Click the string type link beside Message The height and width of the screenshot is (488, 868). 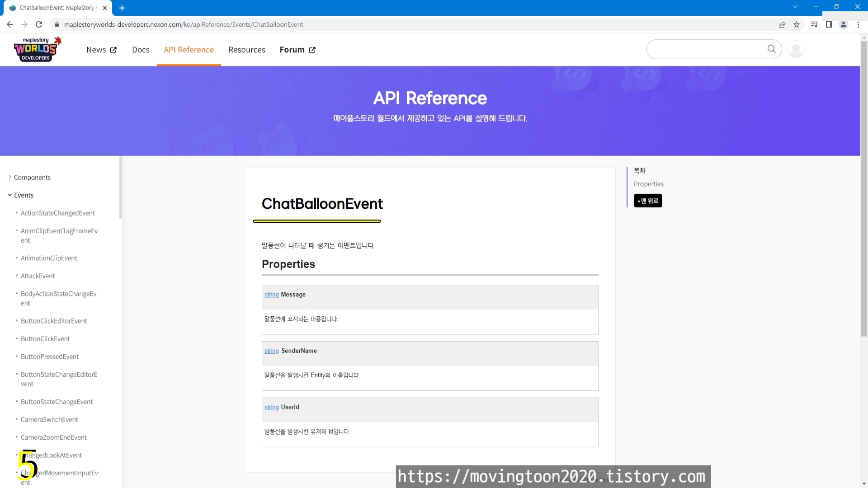click(271, 295)
